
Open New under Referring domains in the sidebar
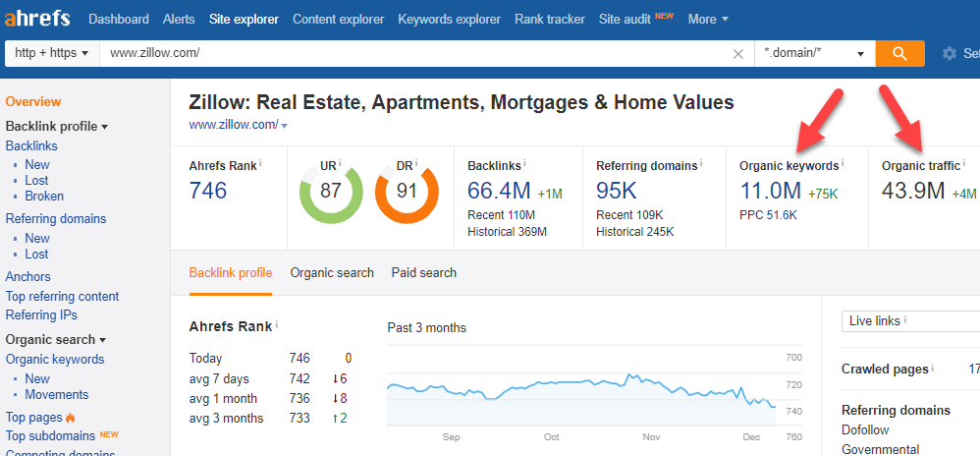(37, 239)
